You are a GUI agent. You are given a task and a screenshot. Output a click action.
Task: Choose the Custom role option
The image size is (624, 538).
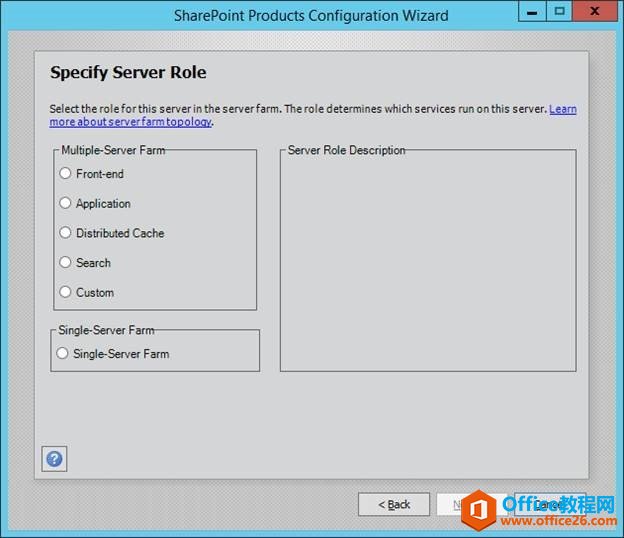65,292
